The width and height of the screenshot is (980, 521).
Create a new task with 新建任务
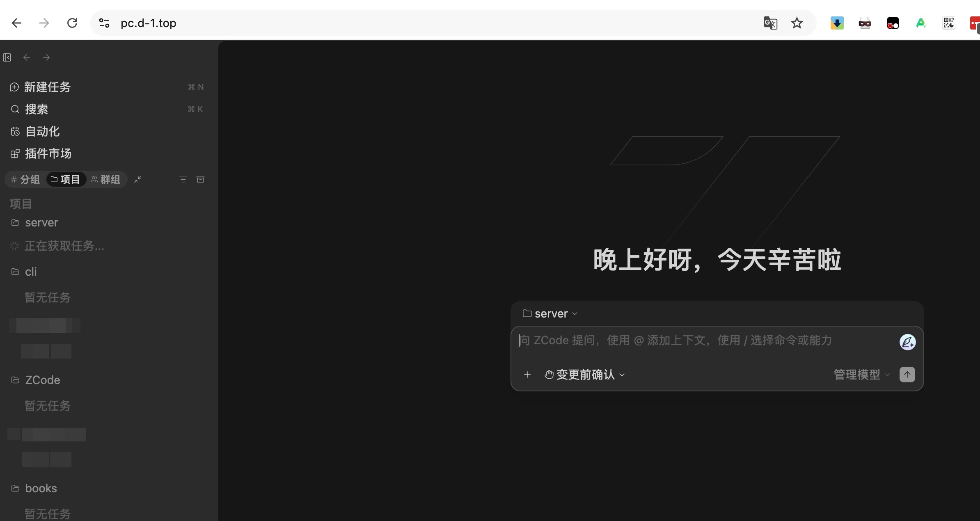tap(107, 87)
